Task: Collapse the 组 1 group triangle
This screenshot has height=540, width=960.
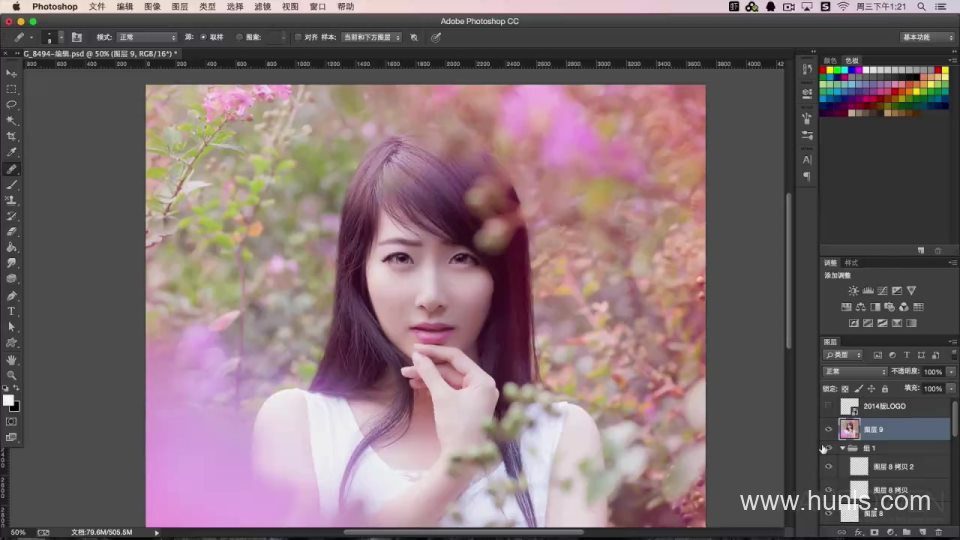Action: [842, 448]
